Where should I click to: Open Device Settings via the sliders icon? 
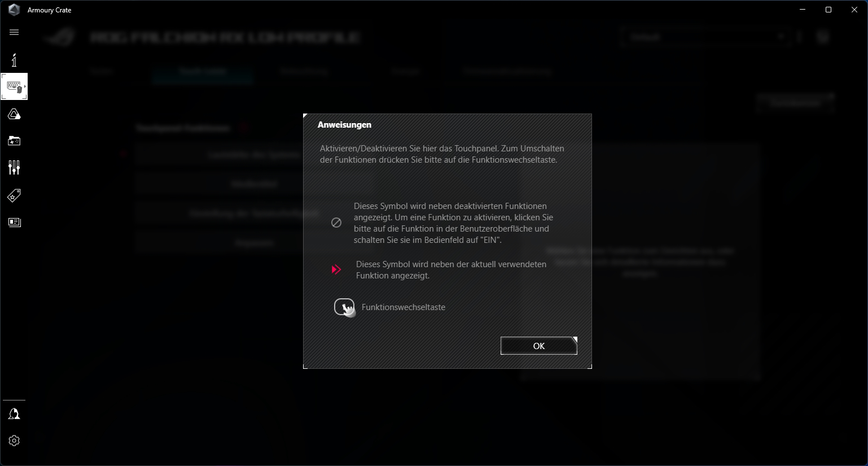(14, 167)
